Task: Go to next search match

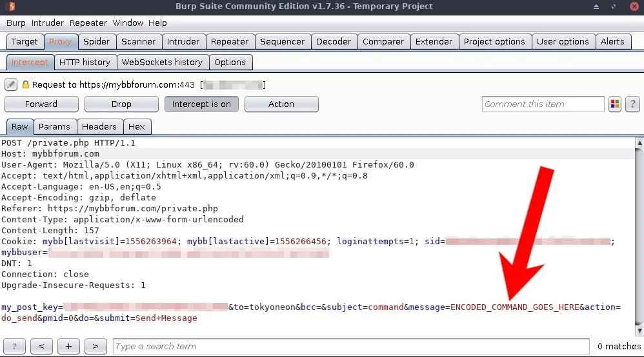Action: coord(96,346)
